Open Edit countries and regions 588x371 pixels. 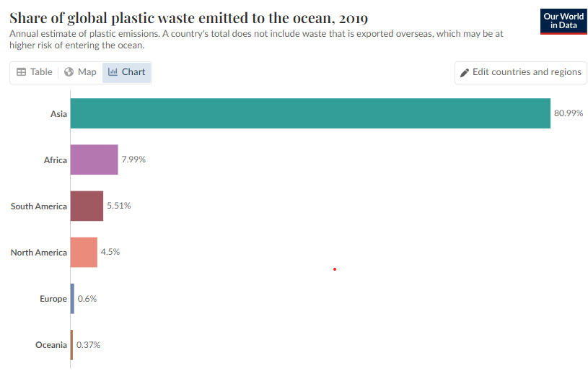[x=521, y=72]
